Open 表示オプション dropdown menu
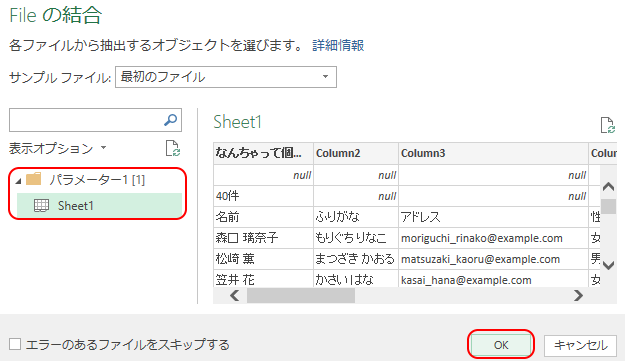 click(58, 148)
